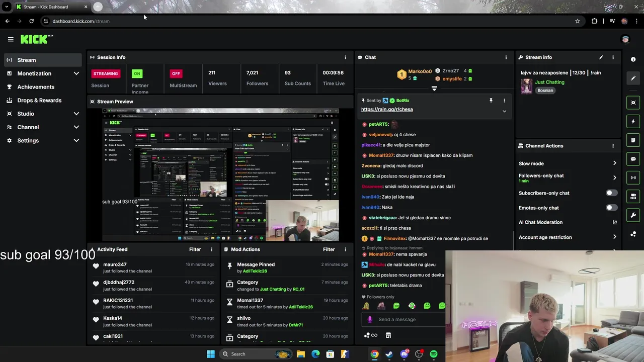Unpin the pinned BotRix message via pin icon
Viewport: 644px width, 362px height.
pos(491,101)
